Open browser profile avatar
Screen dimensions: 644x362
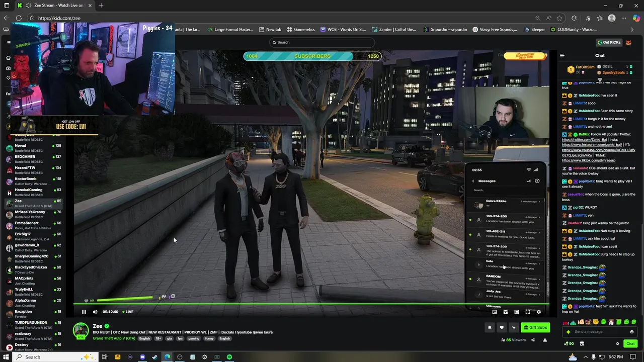(x=612, y=18)
